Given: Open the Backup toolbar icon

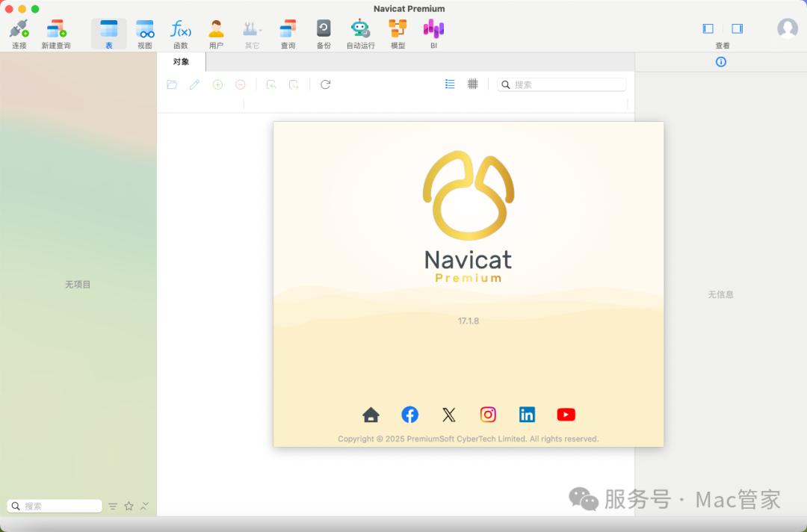Looking at the screenshot, I should pyautogui.click(x=324, y=30).
